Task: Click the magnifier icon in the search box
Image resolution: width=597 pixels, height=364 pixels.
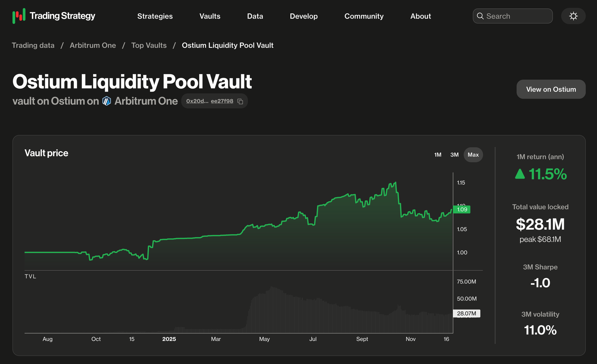Action: point(480,16)
